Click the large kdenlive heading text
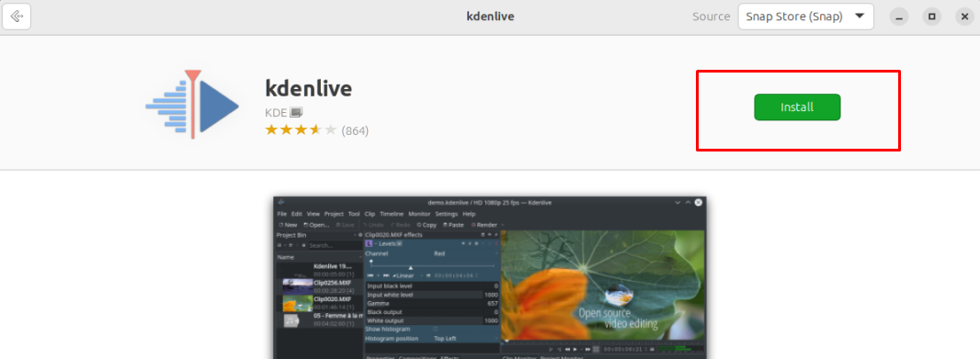This screenshot has width=980, height=359. tap(309, 88)
